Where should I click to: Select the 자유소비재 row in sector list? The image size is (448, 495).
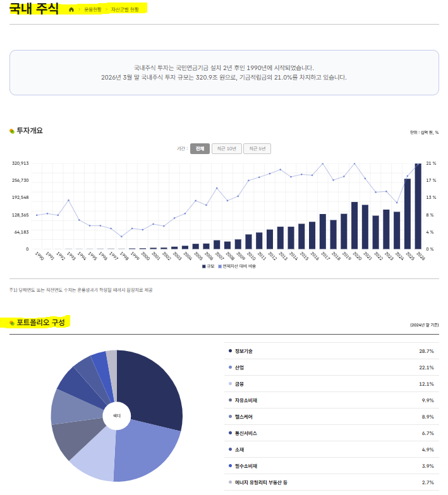pos(331,400)
